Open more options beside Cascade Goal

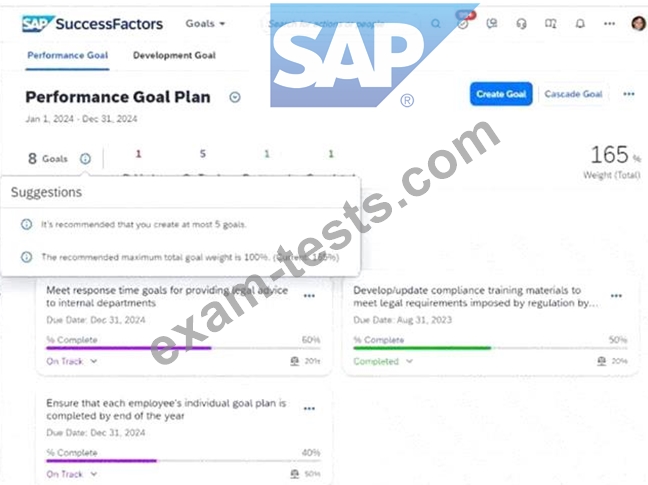click(x=629, y=94)
